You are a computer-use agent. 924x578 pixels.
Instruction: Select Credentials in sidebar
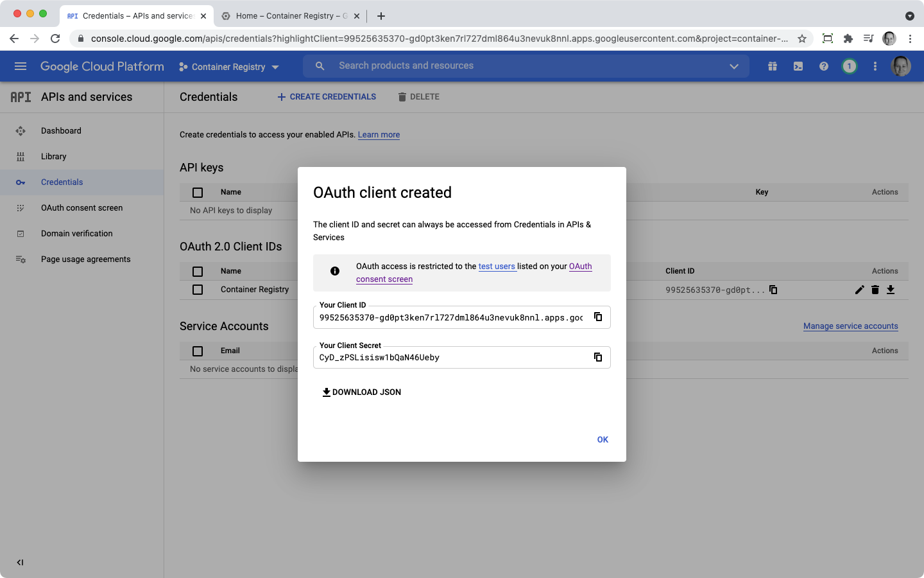82,182
